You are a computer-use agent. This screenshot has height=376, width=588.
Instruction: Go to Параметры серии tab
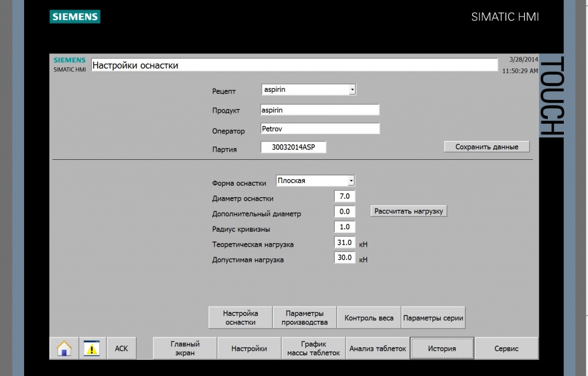coord(433,317)
